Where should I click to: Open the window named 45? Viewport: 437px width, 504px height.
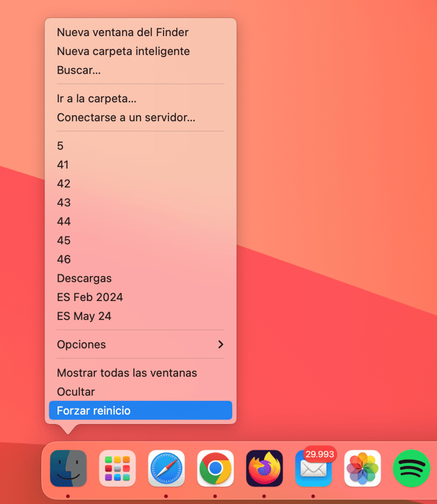(x=140, y=240)
